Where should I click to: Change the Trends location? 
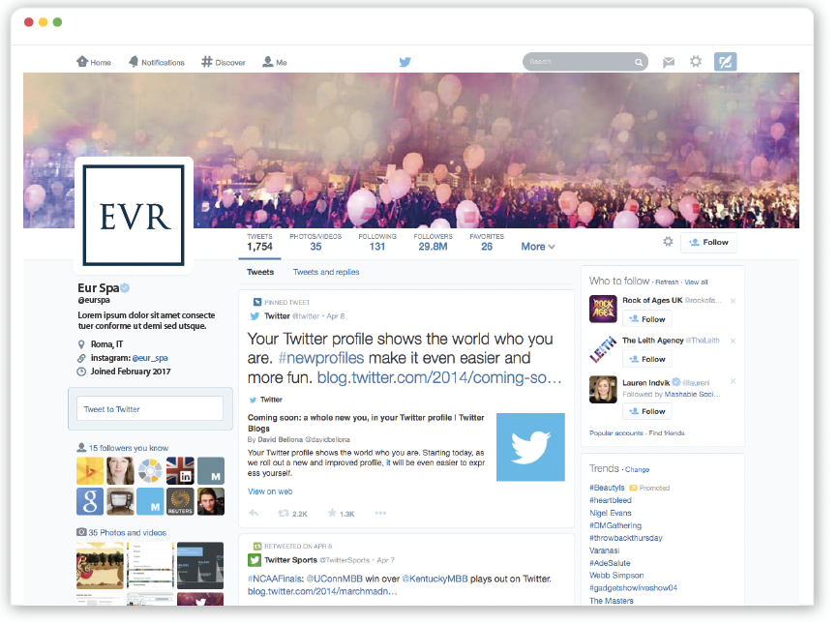pyautogui.click(x=637, y=469)
